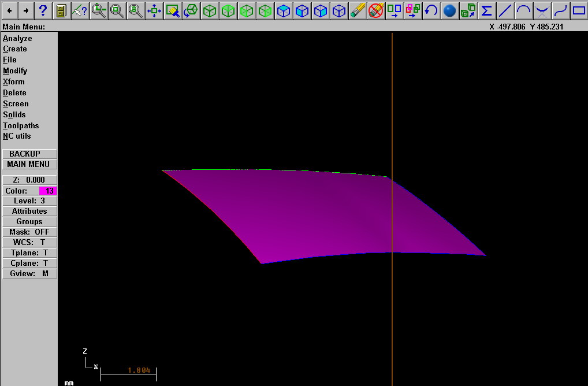Click the 1.804 scale value

coord(139,370)
